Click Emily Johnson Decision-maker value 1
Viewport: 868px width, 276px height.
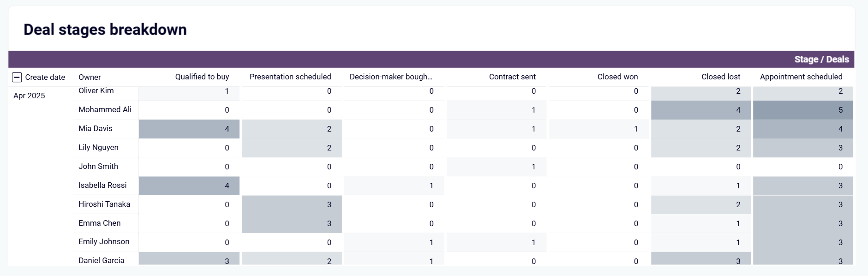click(x=394, y=242)
